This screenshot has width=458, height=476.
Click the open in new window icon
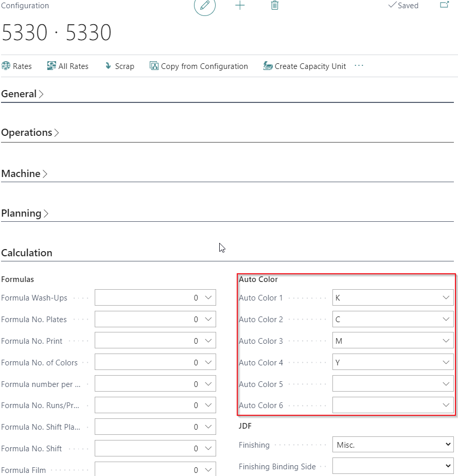[444, 5]
